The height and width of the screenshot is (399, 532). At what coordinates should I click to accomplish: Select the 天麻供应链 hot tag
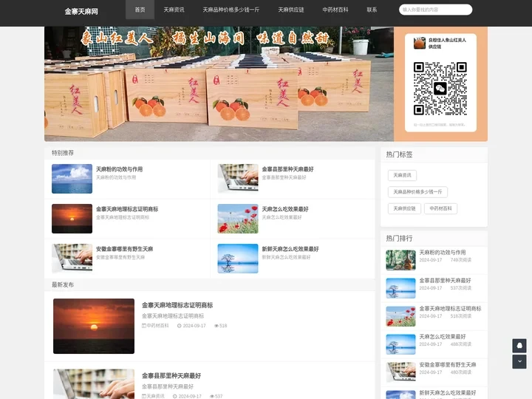pyautogui.click(x=404, y=208)
